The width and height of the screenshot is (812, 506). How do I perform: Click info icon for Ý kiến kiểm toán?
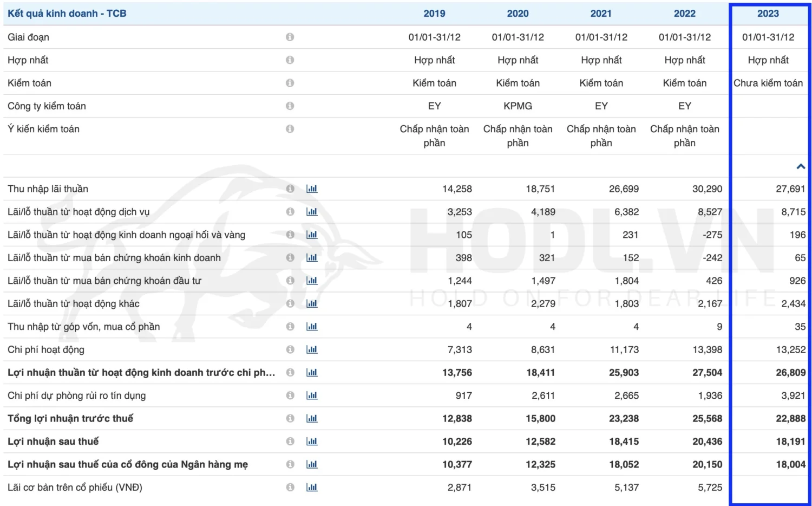tap(290, 129)
